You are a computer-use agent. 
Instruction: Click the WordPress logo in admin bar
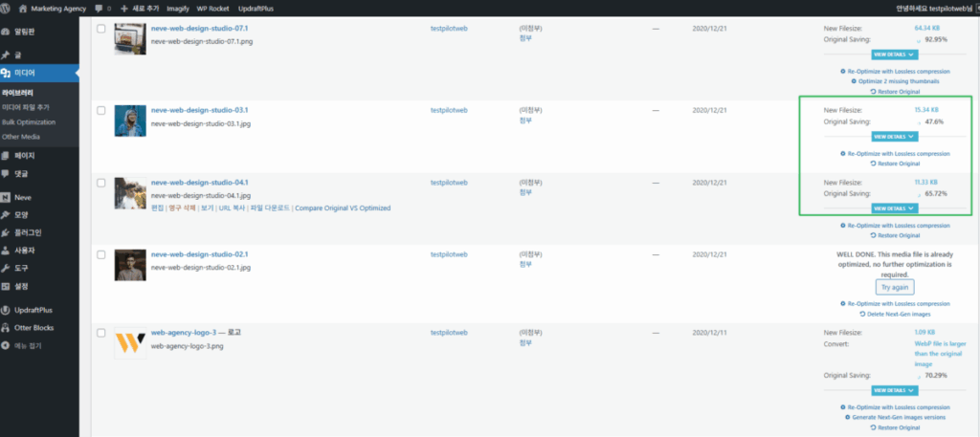[8, 8]
